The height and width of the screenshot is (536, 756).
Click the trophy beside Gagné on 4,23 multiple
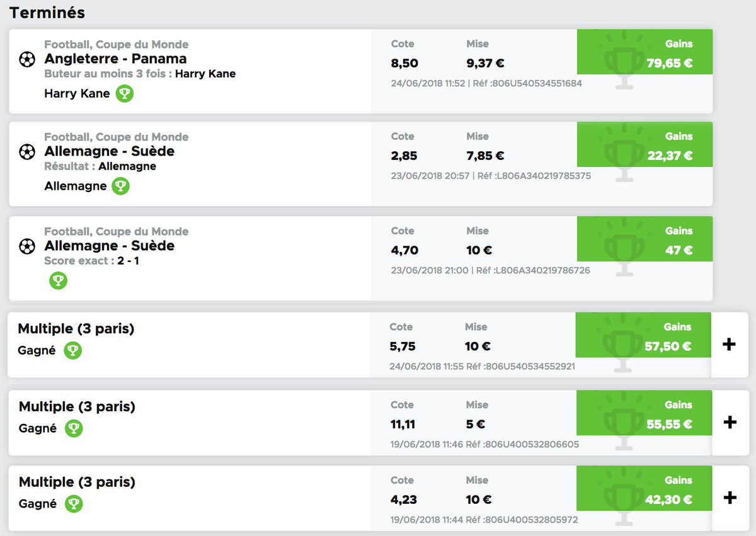74,504
